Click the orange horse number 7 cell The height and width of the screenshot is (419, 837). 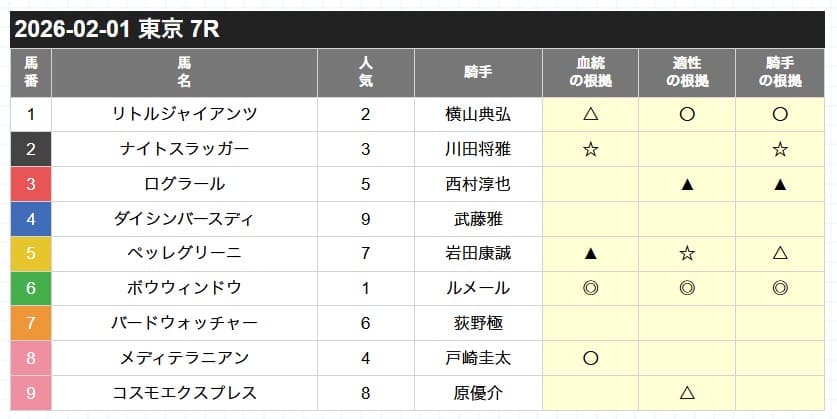(x=31, y=323)
